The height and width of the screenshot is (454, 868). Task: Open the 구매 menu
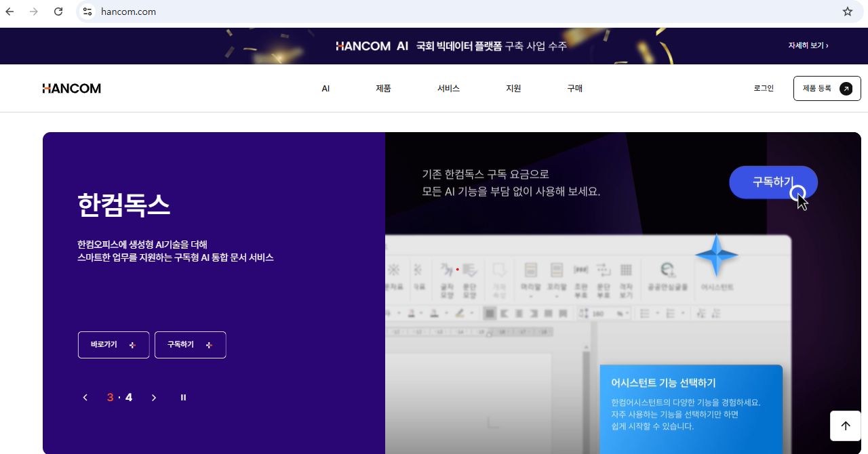click(x=574, y=88)
